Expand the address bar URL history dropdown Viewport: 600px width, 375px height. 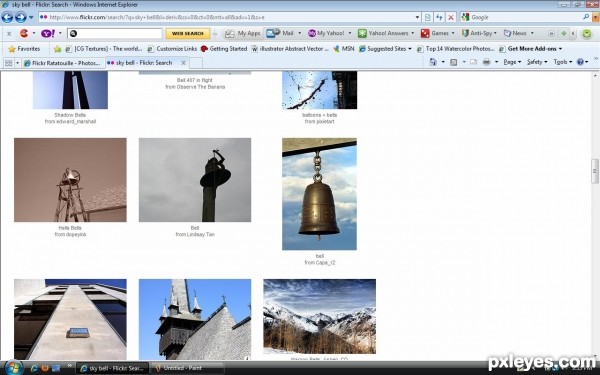(417, 17)
